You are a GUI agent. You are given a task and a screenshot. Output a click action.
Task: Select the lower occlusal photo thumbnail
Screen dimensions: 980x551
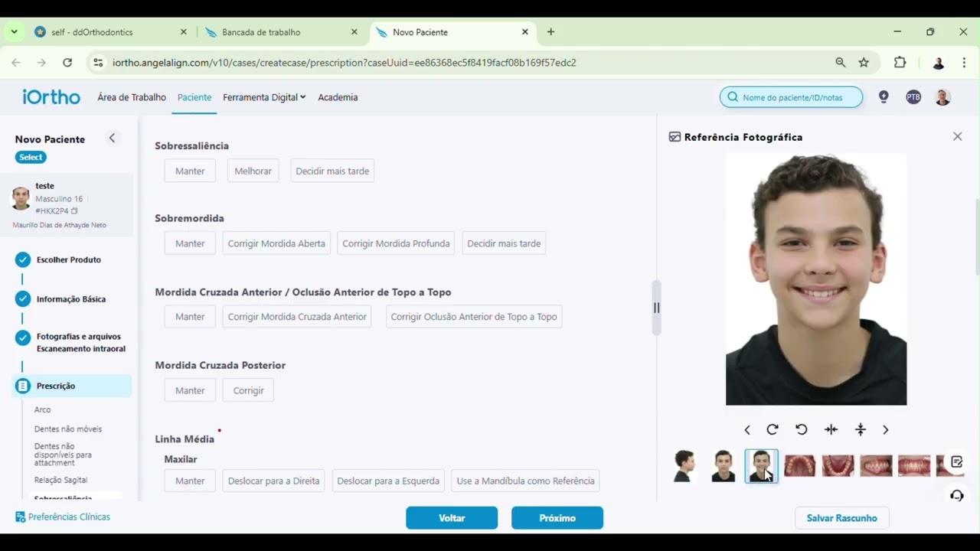click(x=838, y=465)
